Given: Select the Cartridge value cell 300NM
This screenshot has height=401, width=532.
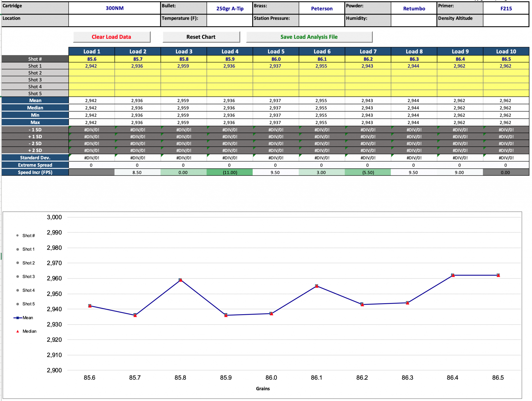Looking at the screenshot, I should point(115,8).
